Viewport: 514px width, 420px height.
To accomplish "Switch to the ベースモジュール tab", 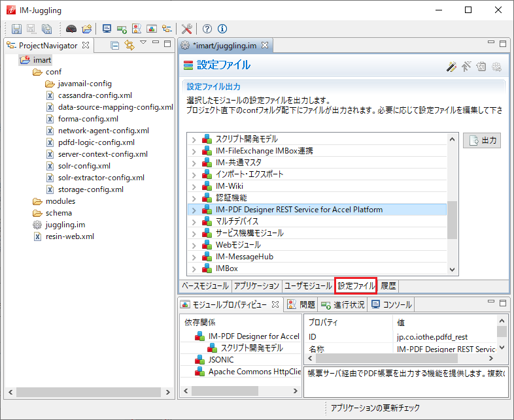I will [x=205, y=286].
